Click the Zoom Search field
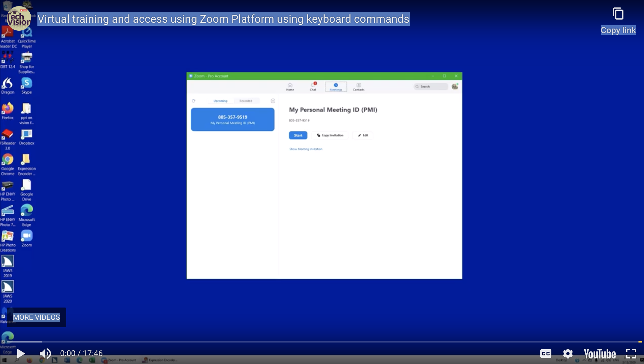Viewport: 644px width, 364px height. pyautogui.click(x=431, y=87)
